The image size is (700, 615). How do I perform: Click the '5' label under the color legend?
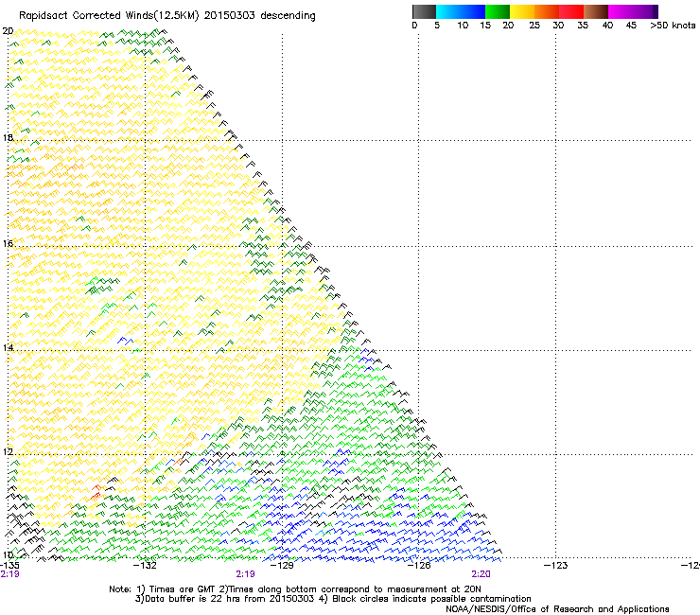(x=437, y=26)
